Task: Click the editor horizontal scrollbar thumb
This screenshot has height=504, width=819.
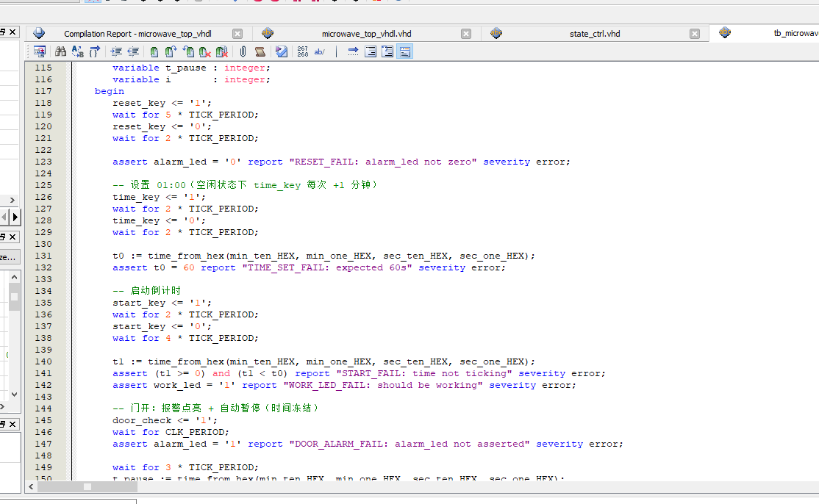Action: click(x=87, y=487)
